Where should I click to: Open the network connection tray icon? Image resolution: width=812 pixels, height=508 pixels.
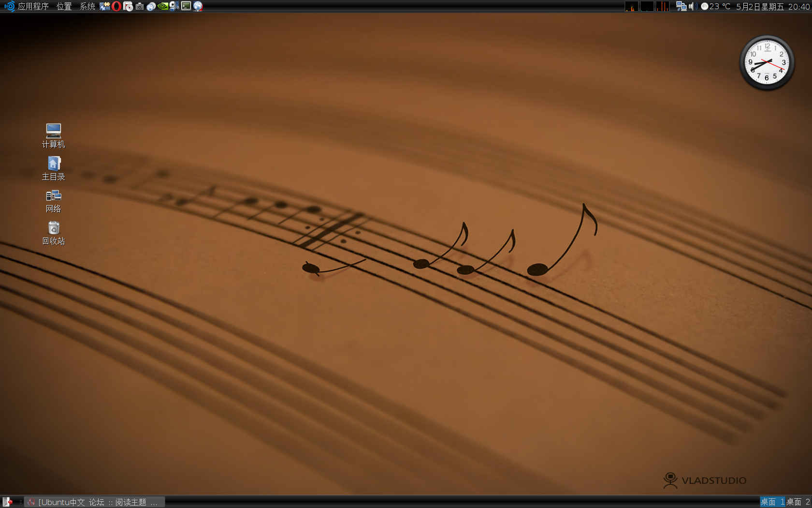coord(681,6)
